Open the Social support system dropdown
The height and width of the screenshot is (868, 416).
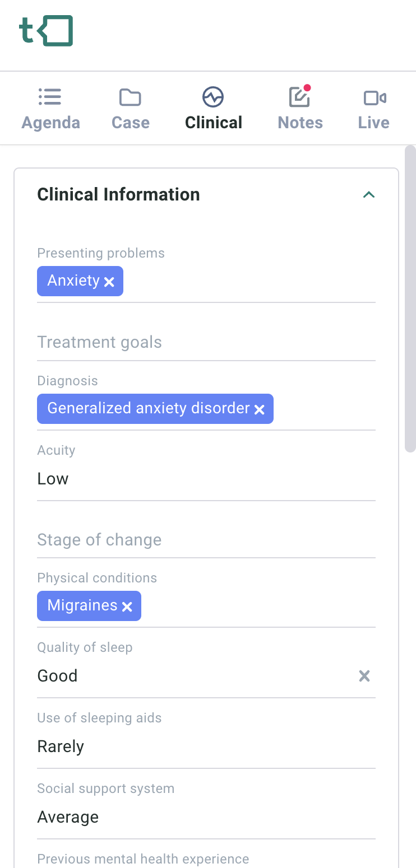coord(206,817)
